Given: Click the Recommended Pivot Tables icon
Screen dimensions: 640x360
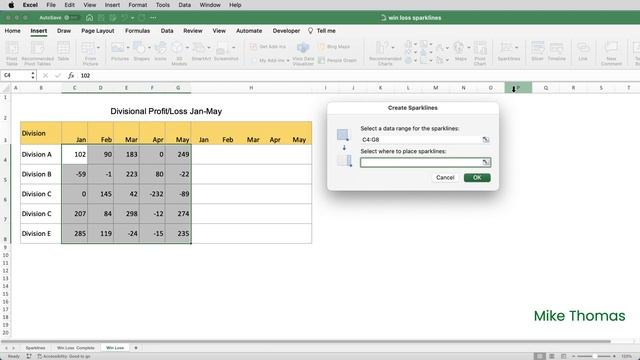Looking at the screenshot, I should [x=37, y=52].
